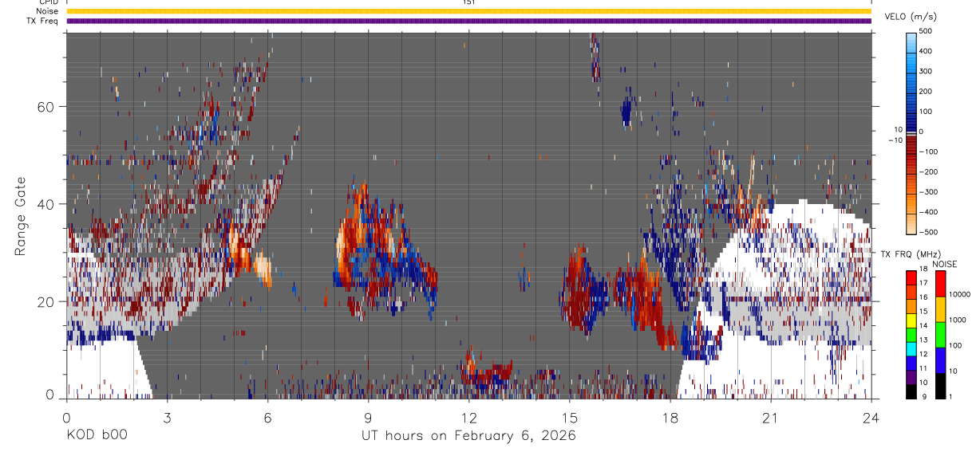Select the green segment of the TX FRQ color scale

(x=911, y=336)
